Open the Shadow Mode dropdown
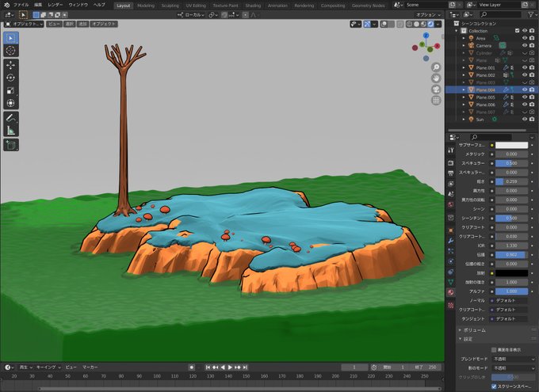This screenshot has height=392, width=539. click(x=514, y=368)
